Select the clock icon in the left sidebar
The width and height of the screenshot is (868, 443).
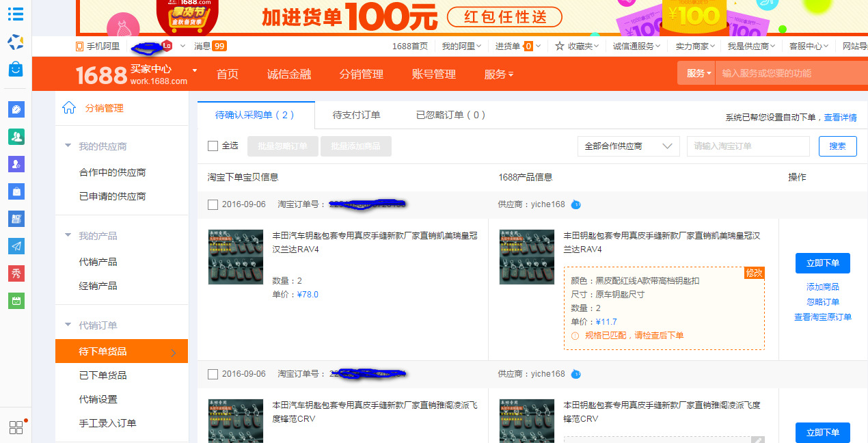pyautogui.click(x=16, y=109)
